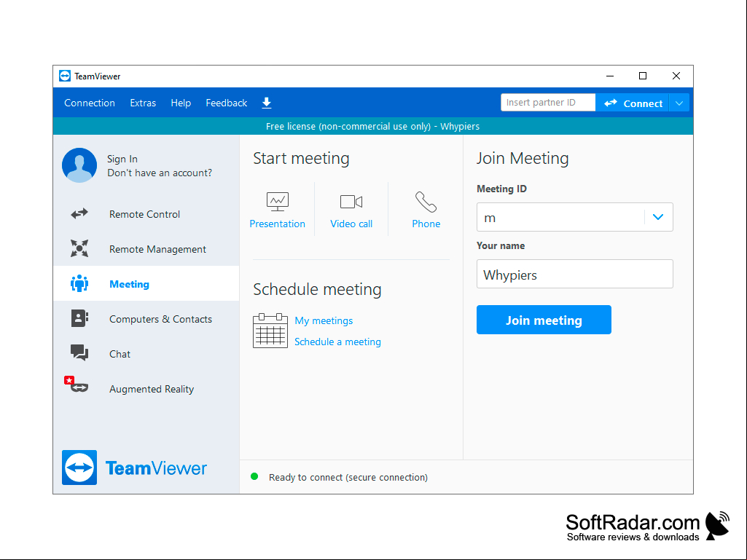Screen dimensions: 747x560
Task: Start a Phone meeting via handset icon
Action: pyautogui.click(x=426, y=202)
